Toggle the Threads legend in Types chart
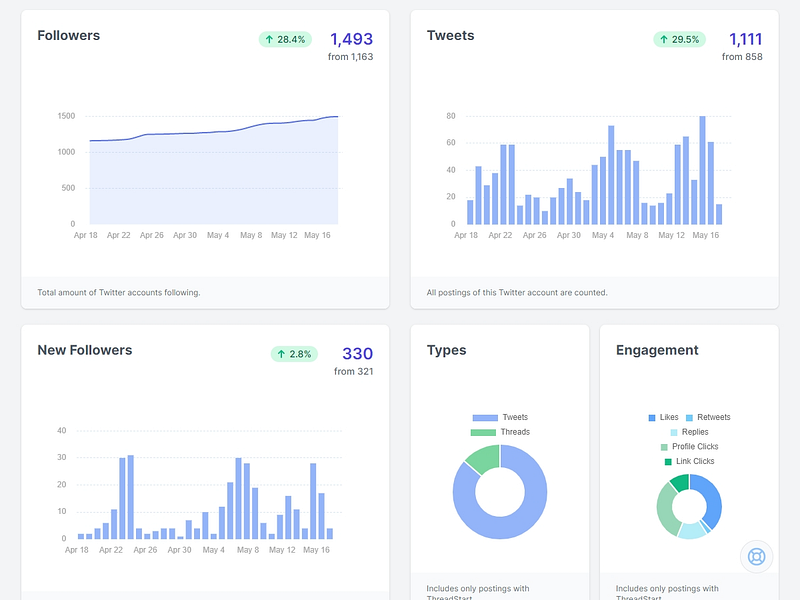Viewport: 800px width, 600px height. (500, 432)
